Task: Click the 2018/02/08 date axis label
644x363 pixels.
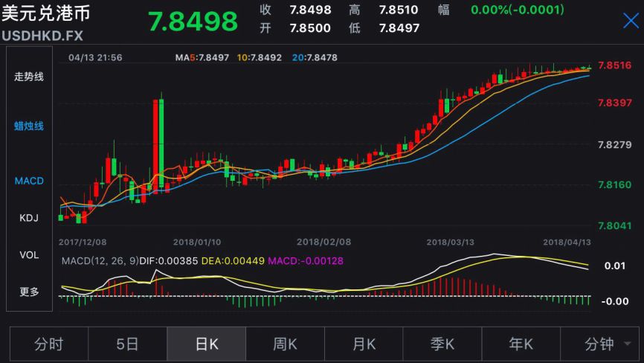Action: 324,242
